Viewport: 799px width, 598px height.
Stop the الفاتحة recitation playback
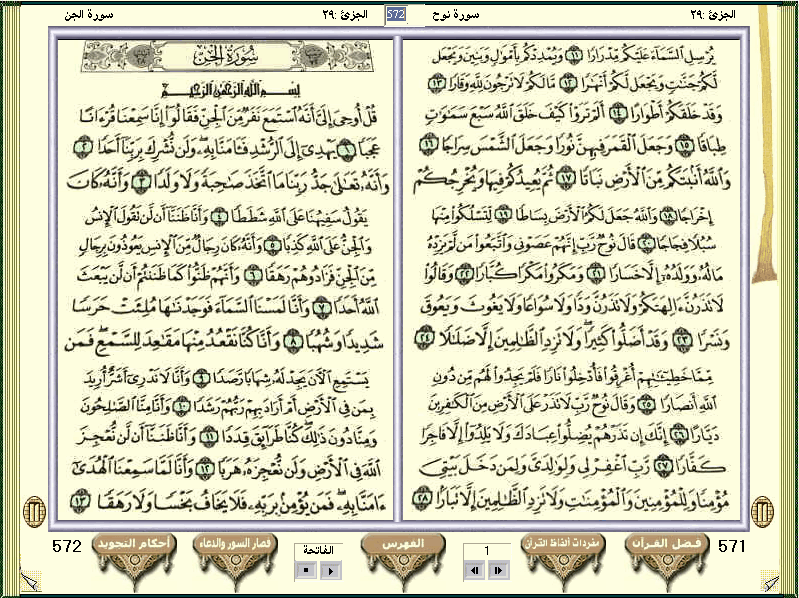(306, 570)
